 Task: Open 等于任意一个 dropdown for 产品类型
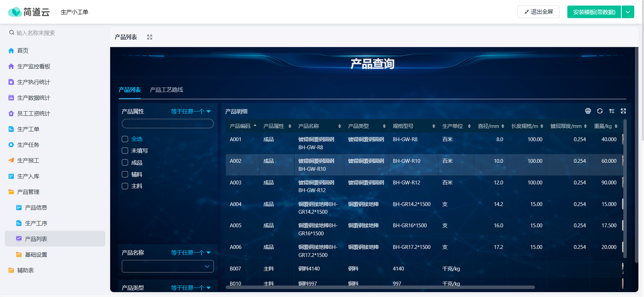point(191,288)
